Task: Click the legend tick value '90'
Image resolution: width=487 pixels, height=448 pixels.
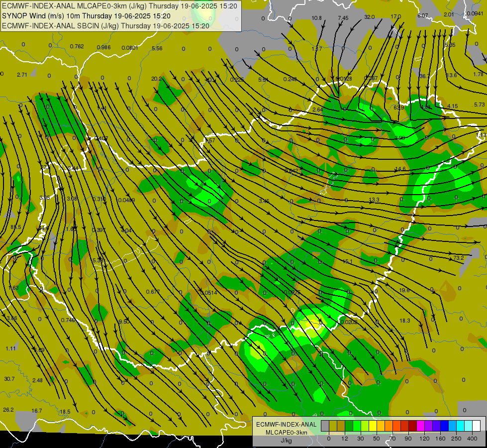Action: coord(408,439)
